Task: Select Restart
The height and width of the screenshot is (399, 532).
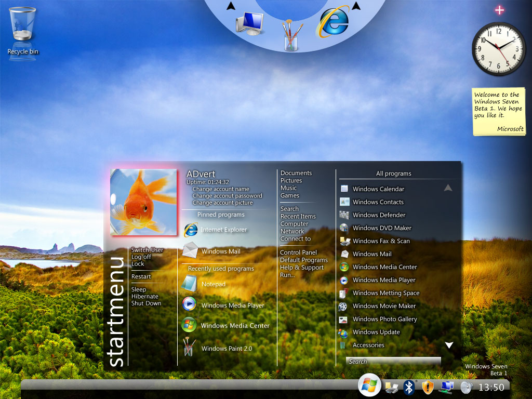Action: click(x=141, y=276)
